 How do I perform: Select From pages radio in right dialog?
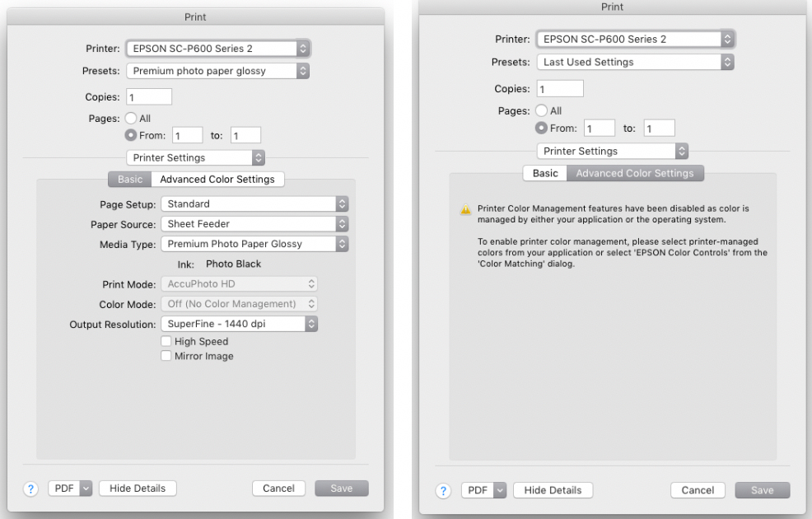tap(541, 128)
